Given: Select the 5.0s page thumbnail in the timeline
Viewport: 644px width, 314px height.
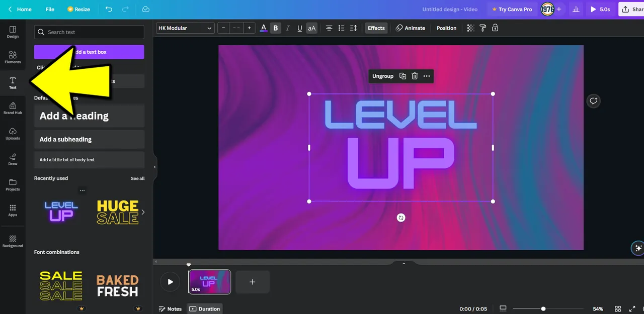Looking at the screenshot, I should (x=209, y=282).
